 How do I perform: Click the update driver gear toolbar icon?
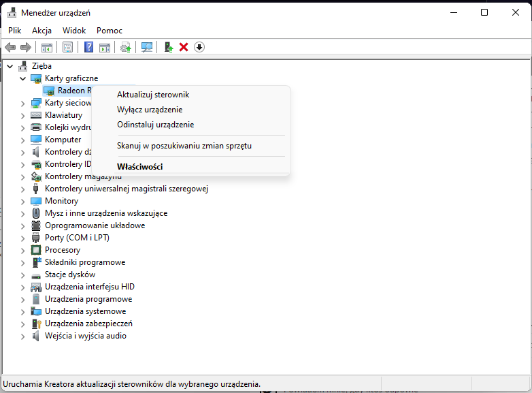[126, 47]
